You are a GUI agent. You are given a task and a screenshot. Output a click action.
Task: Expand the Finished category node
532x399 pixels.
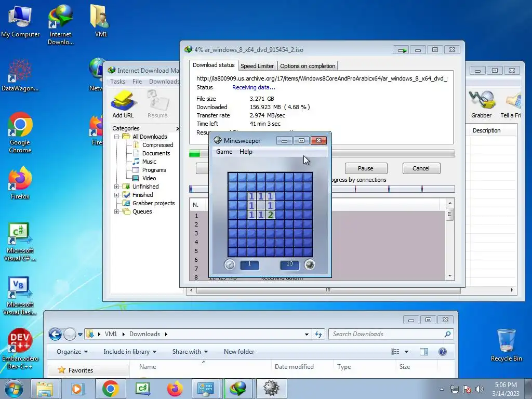117,195
